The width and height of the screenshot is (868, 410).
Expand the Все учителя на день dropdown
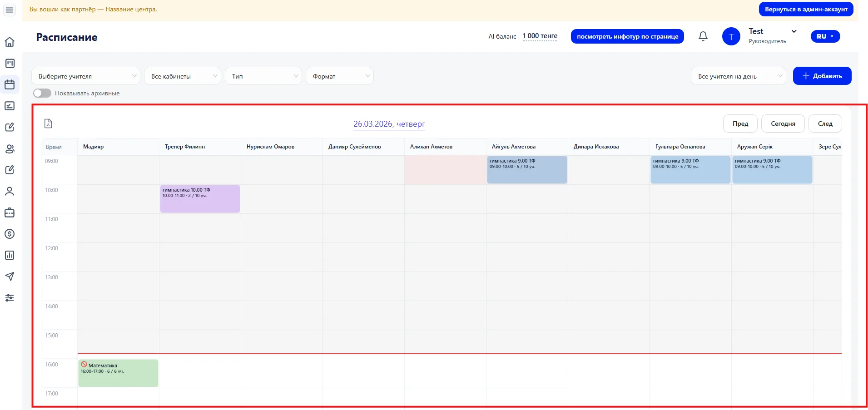(x=739, y=76)
